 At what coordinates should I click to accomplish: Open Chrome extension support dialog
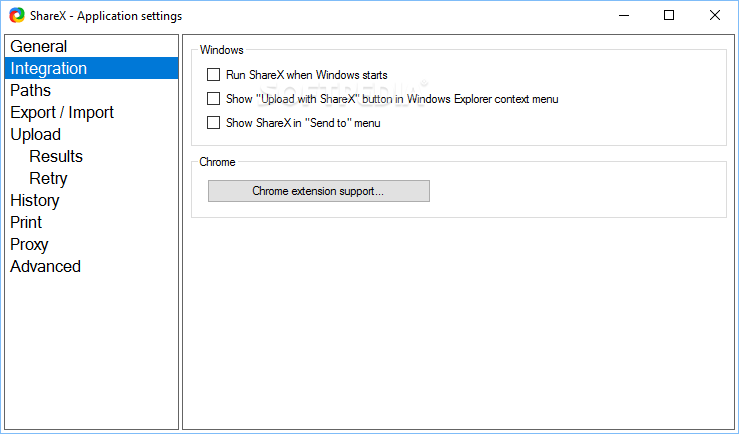coord(319,191)
